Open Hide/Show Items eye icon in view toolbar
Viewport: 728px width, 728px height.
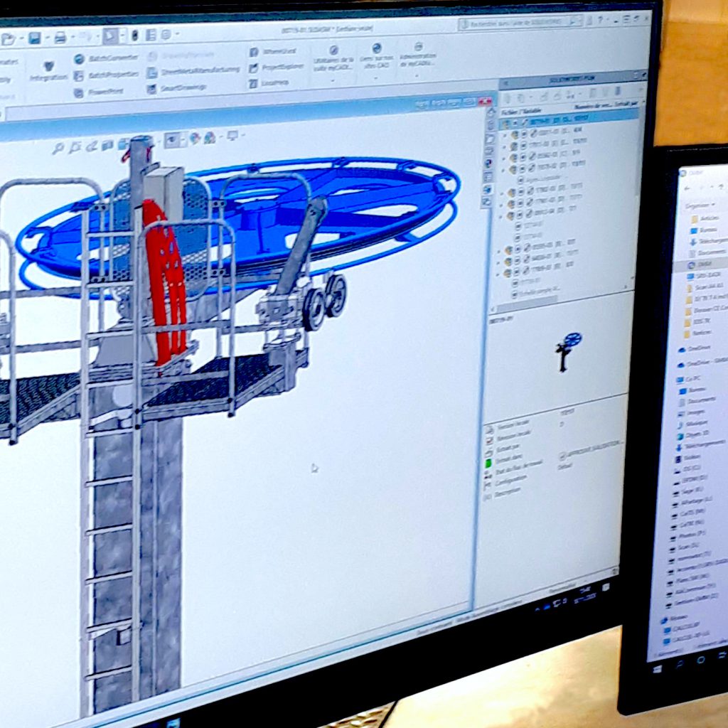pyautogui.click(x=172, y=140)
